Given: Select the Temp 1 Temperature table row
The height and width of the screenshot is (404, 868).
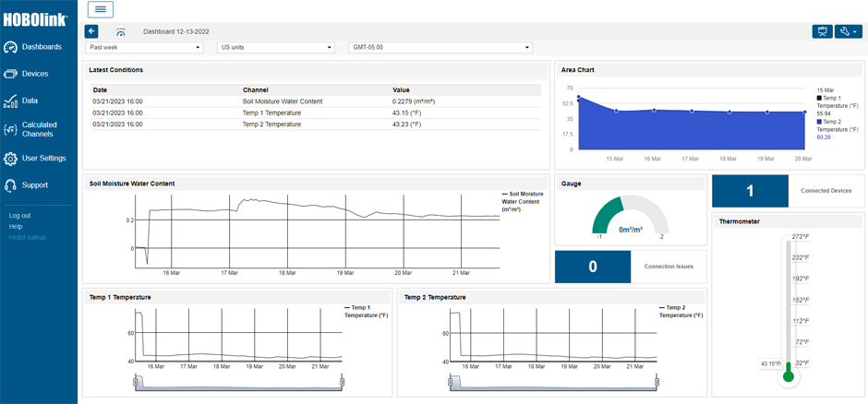Looking at the screenshot, I should [x=316, y=113].
